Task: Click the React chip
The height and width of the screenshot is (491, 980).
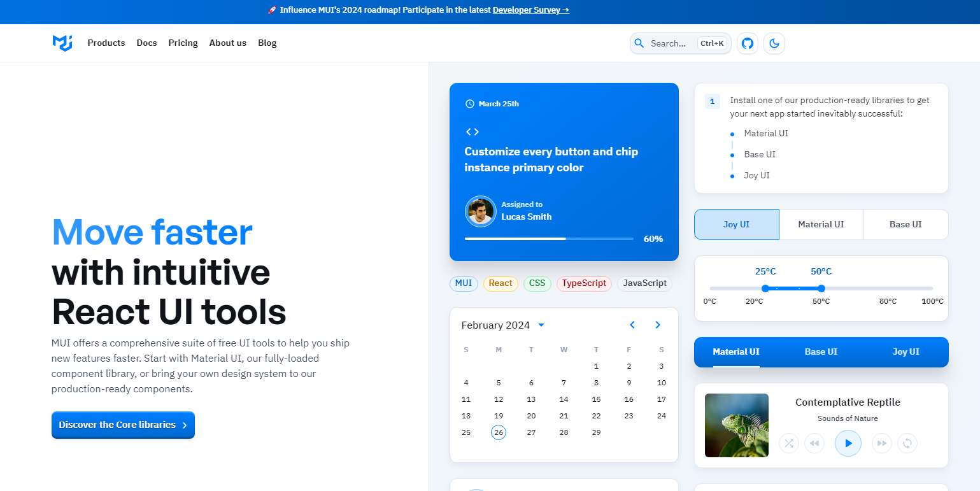Action: tap(501, 283)
